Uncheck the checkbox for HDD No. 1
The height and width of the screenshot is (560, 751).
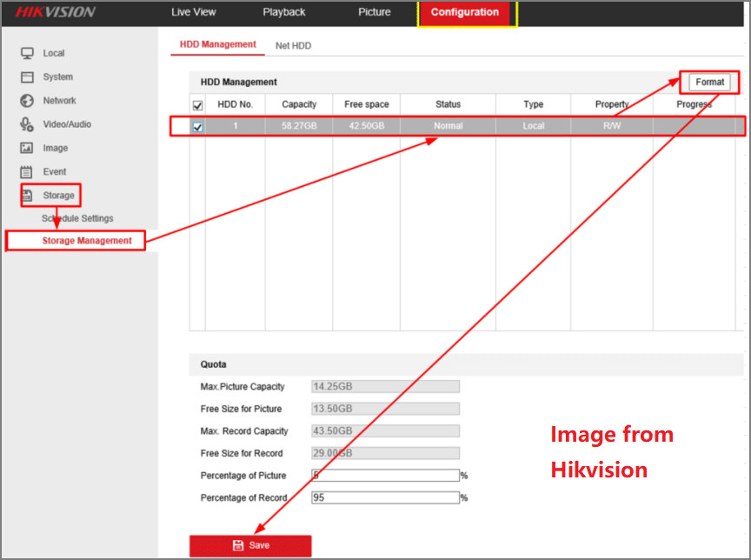click(x=197, y=127)
